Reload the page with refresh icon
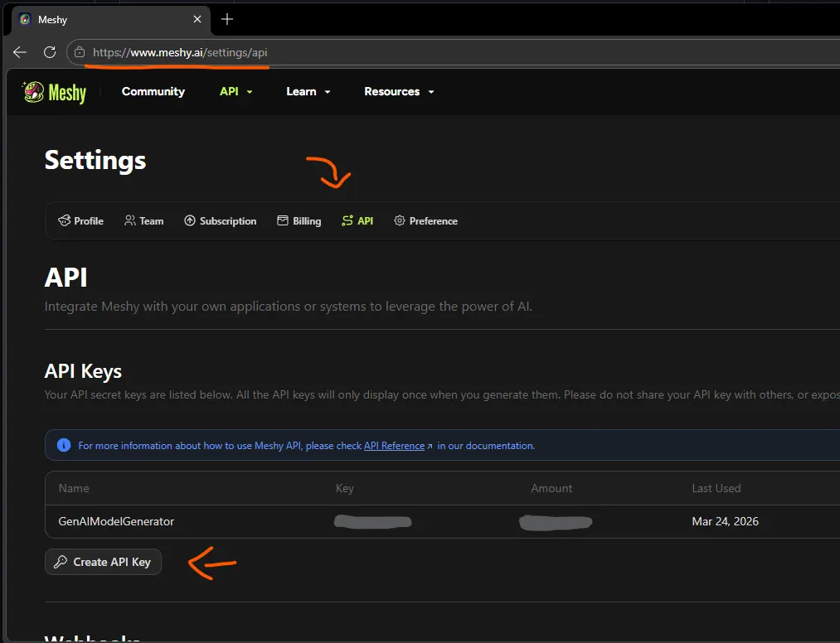840x643 pixels. click(50, 52)
